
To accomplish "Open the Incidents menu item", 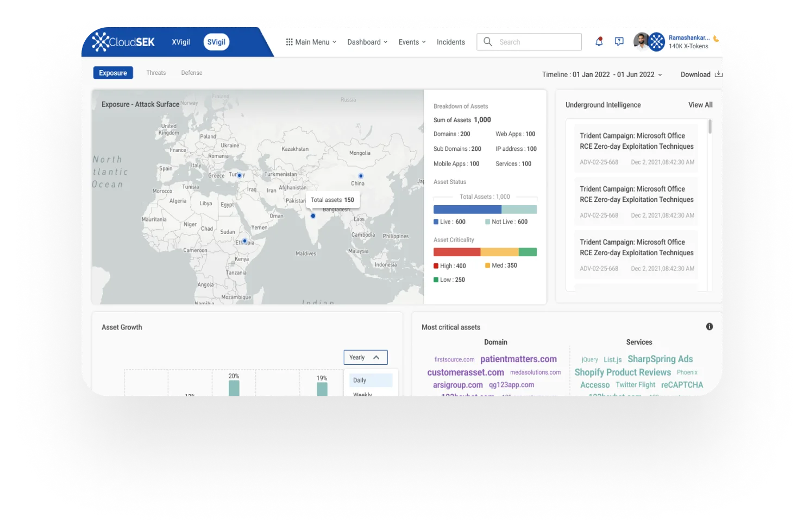I will click(x=451, y=42).
